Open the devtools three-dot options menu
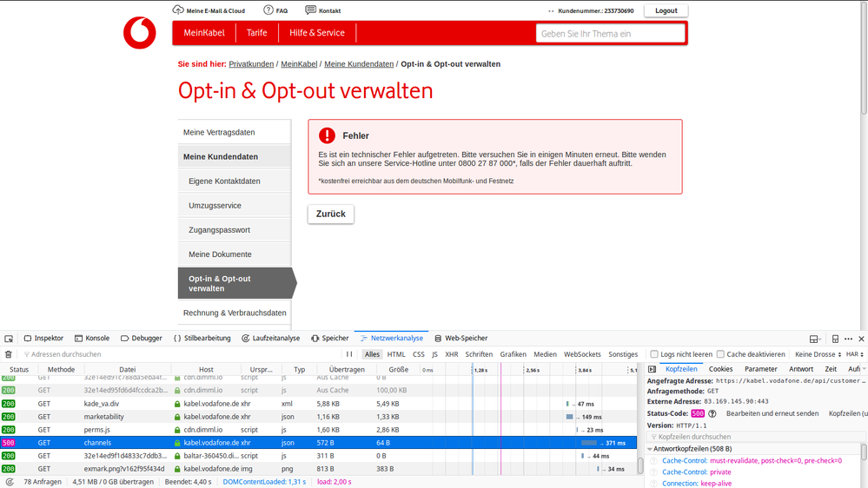This screenshot has width=868, height=488. click(x=849, y=339)
